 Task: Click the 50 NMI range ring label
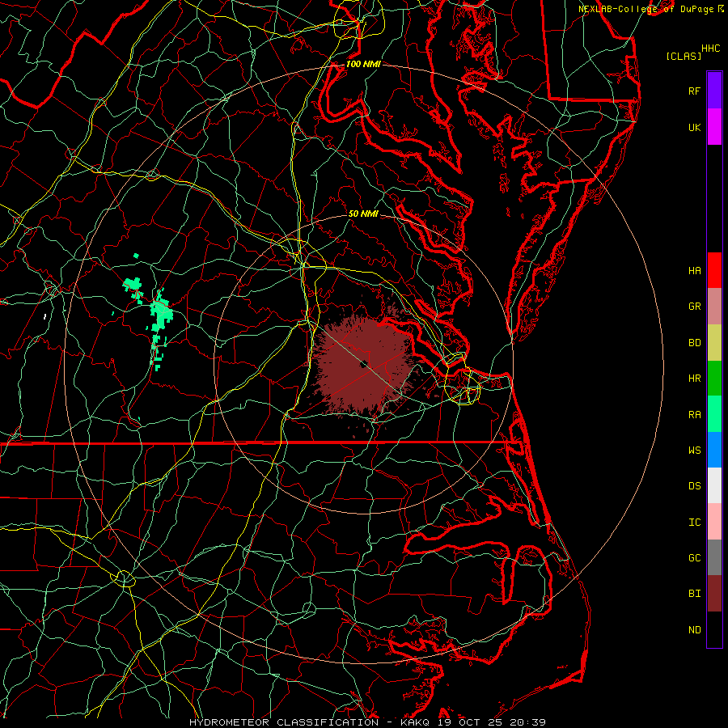tap(363, 214)
